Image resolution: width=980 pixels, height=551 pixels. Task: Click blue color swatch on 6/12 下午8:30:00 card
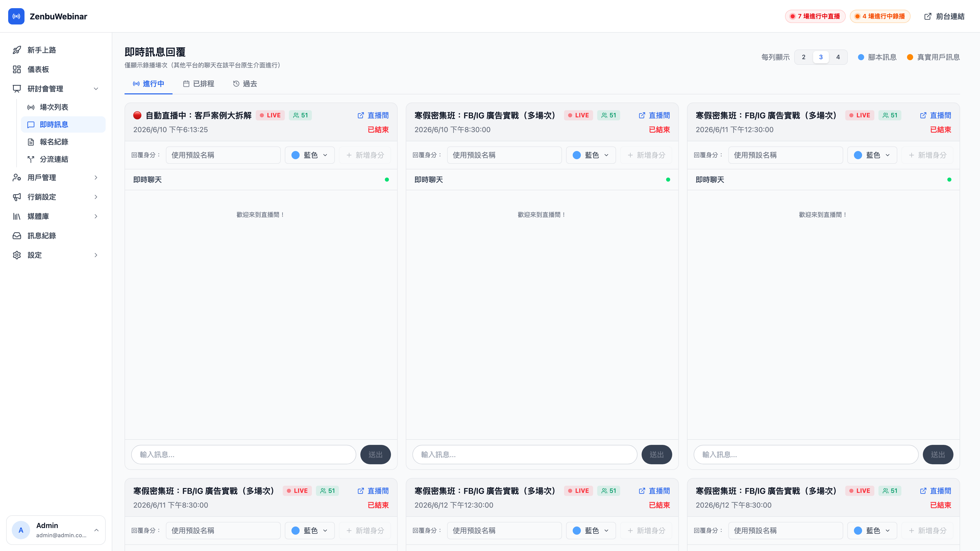point(858,531)
